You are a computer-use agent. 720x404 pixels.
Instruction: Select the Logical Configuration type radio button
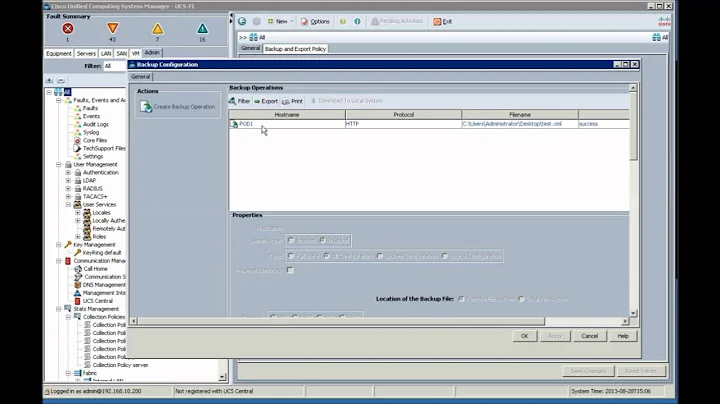click(445, 256)
